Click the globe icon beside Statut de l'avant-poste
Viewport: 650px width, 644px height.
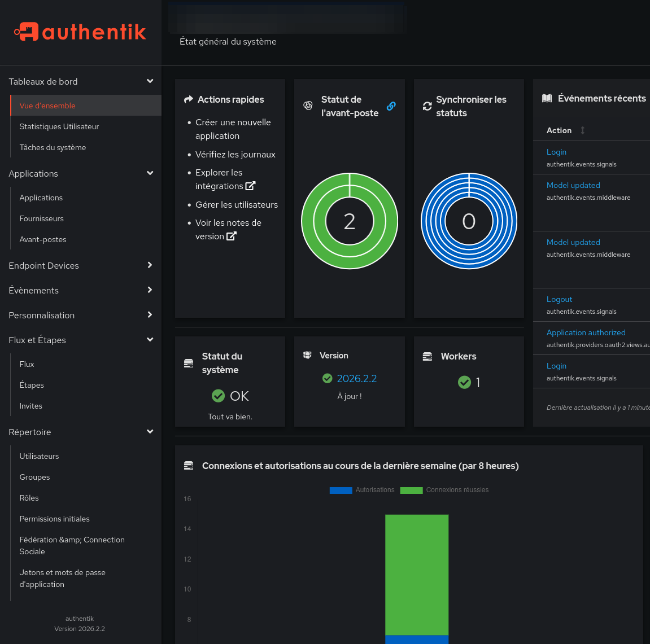[308, 106]
